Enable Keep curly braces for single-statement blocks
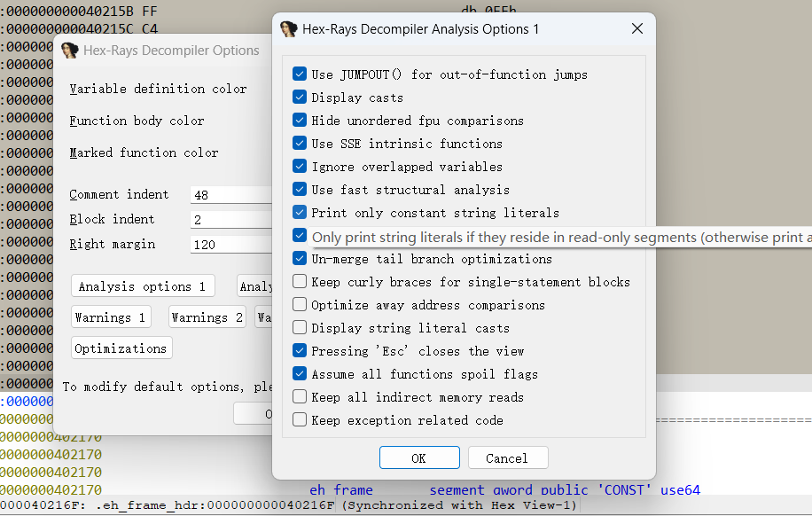 tap(300, 281)
